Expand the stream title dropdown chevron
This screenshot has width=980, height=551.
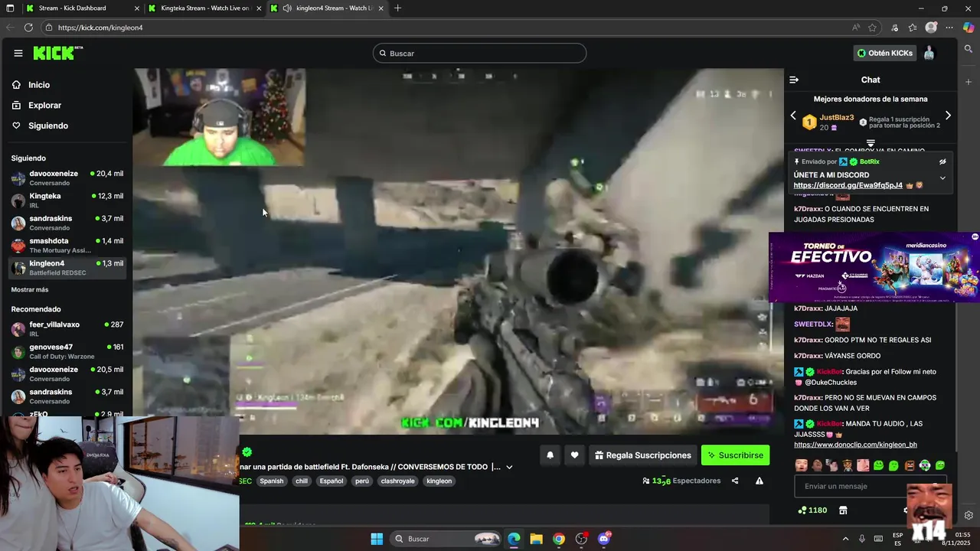pyautogui.click(x=509, y=467)
